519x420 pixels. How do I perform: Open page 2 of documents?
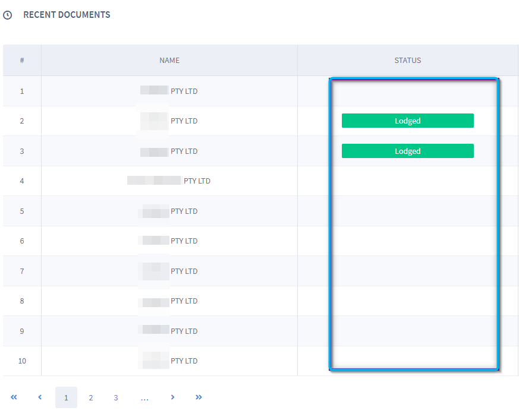(91, 397)
